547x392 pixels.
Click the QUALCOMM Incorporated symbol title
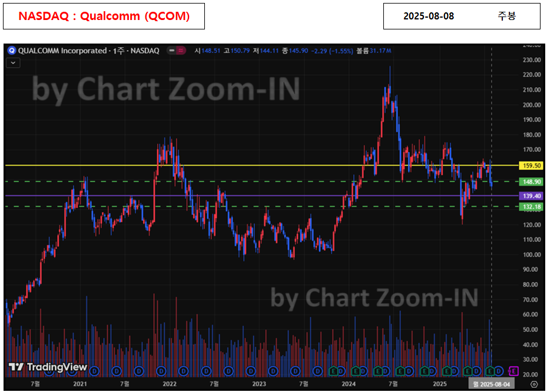click(62, 51)
